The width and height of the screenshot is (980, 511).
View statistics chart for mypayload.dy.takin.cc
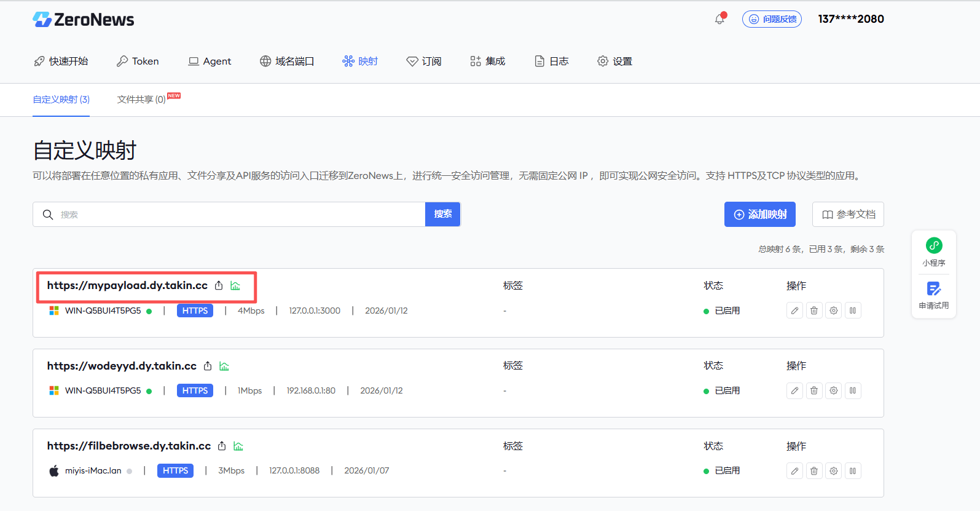tap(235, 285)
